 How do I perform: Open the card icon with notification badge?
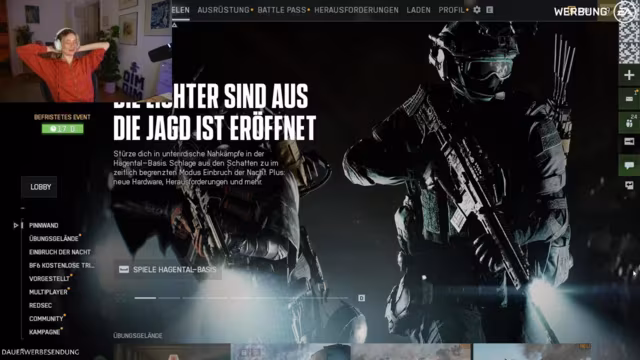point(629,99)
